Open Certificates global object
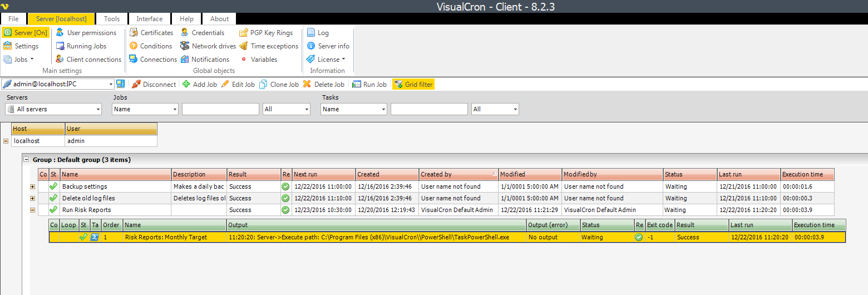The image size is (868, 295). coord(151,33)
